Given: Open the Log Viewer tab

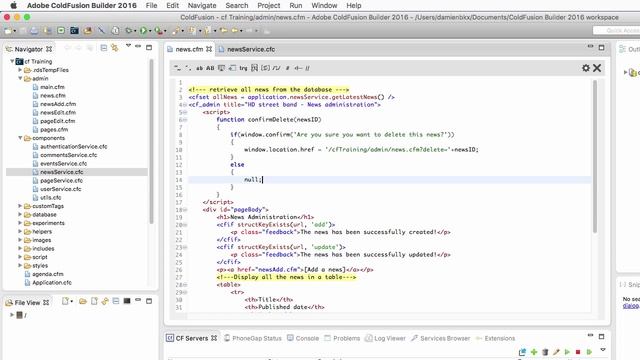Looking at the screenshot, I should (385, 338).
